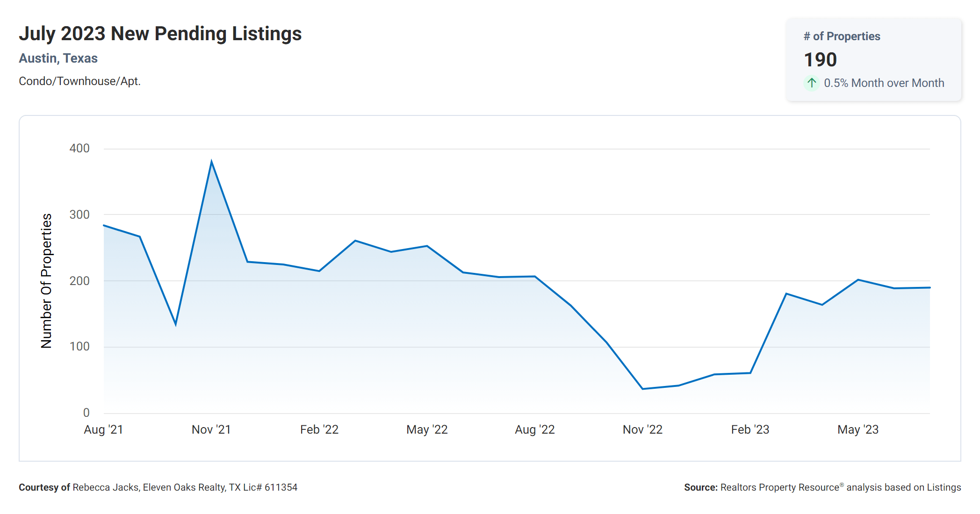Select the 190 properties value

(820, 60)
